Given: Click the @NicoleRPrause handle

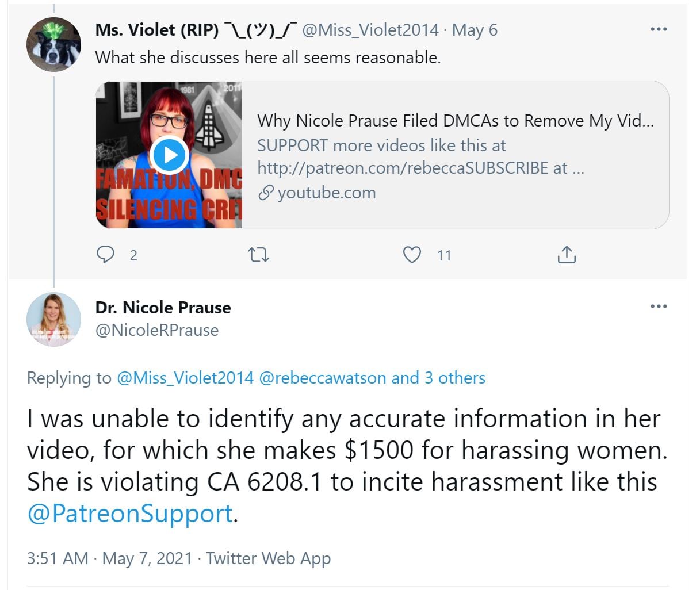Looking at the screenshot, I should pyautogui.click(x=157, y=330).
